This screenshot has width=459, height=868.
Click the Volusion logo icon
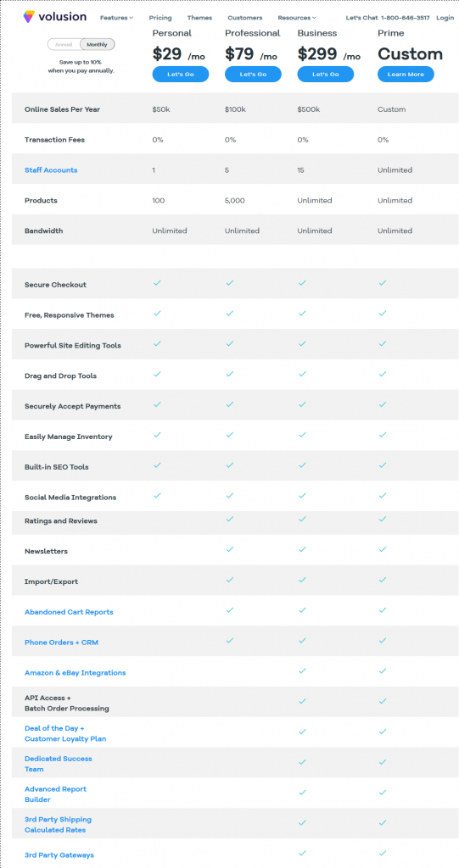29,17
